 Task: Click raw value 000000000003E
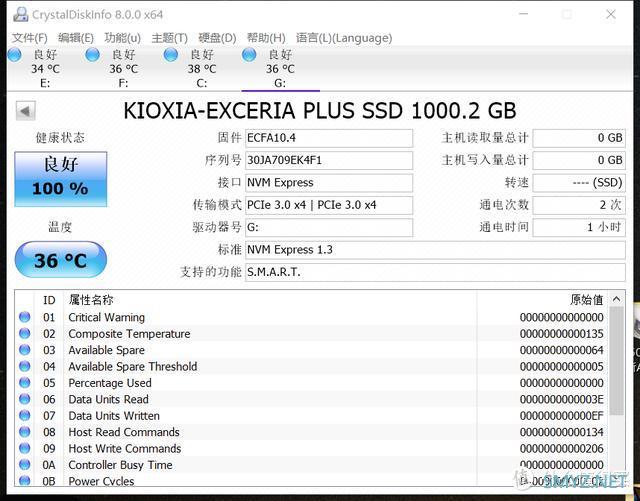coord(562,399)
